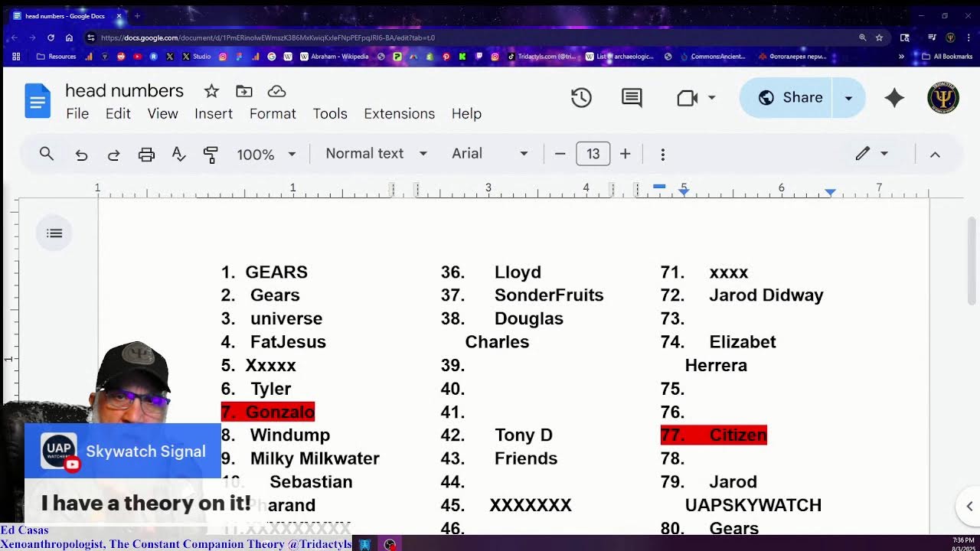Click the document title head numbers
980x551 pixels.
(x=124, y=91)
